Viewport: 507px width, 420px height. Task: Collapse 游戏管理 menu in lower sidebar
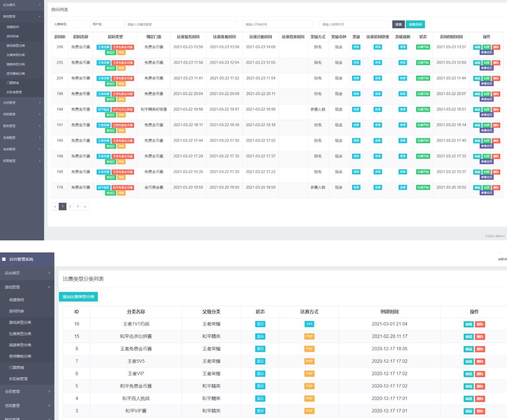tap(27, 287)
